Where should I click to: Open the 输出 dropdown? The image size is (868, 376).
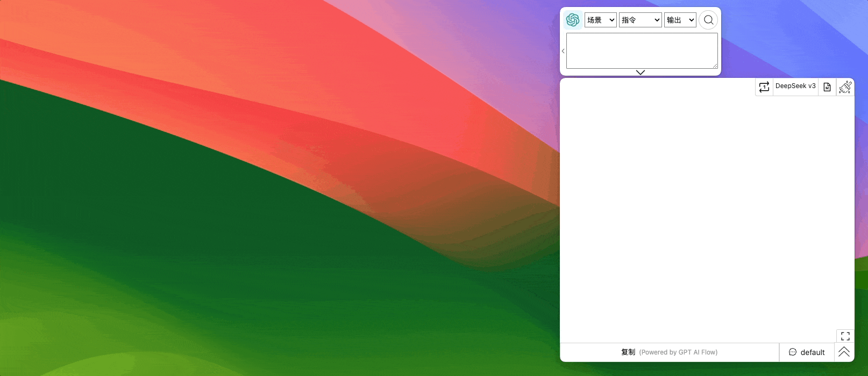click(680, 20)
